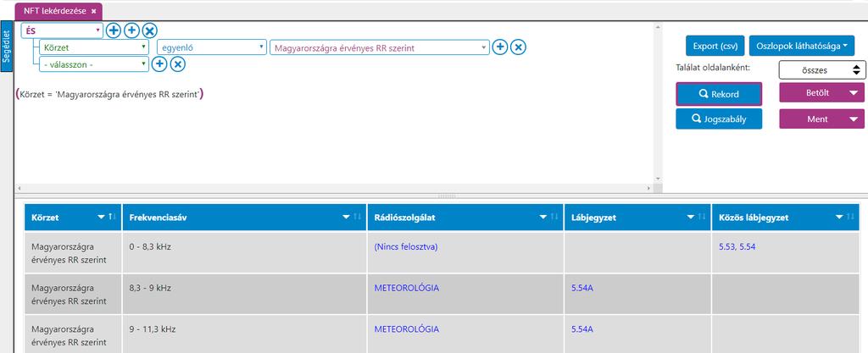Delete the Körzet condition row
Image resolution: width=868 pixels, height=353 pixels.
pos(518,47)
